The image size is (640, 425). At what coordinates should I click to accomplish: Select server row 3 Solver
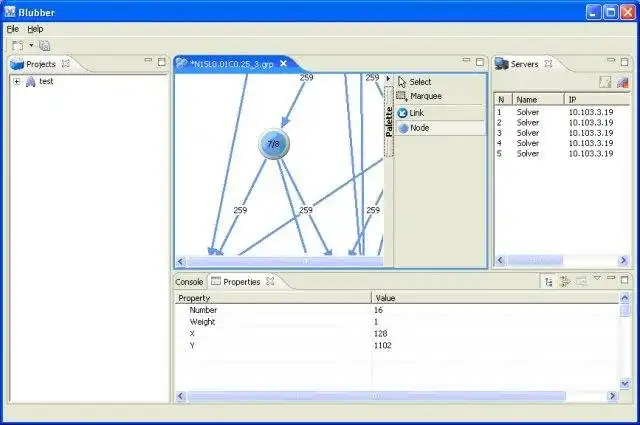click(x=562, y=133)
